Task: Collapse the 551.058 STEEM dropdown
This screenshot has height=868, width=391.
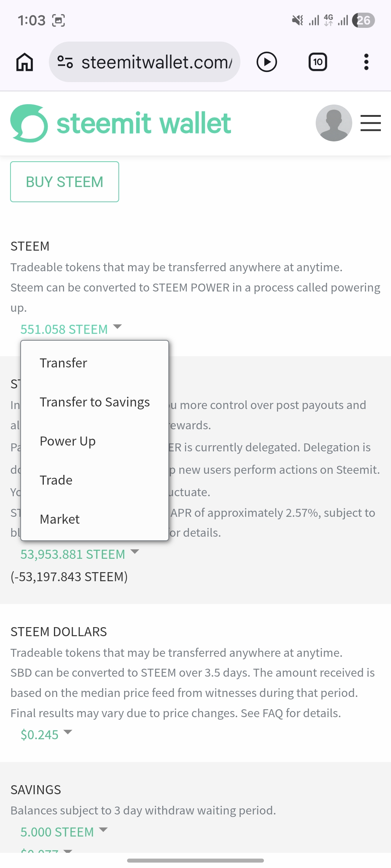Action: click(x=71, y=329)
